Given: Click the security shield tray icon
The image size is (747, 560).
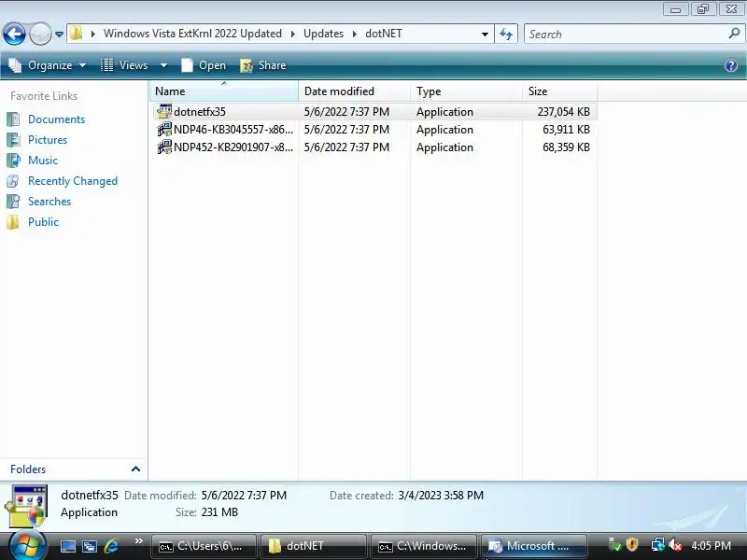Looking at the screenshot, I should pyautogui.click(x=632, y=545).
